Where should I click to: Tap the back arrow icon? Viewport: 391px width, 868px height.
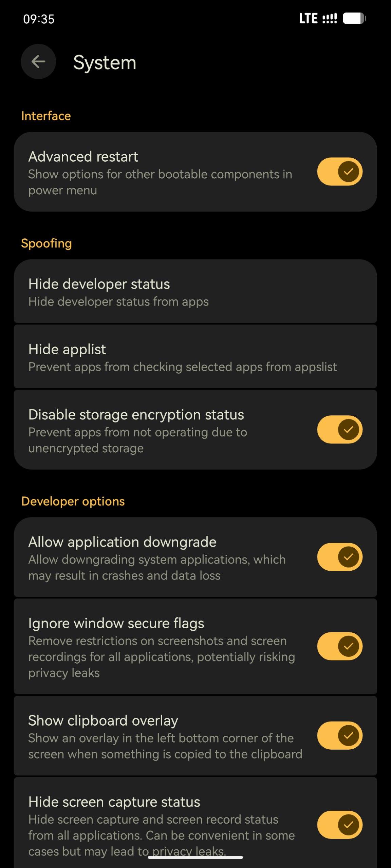[x=38, y=62]
